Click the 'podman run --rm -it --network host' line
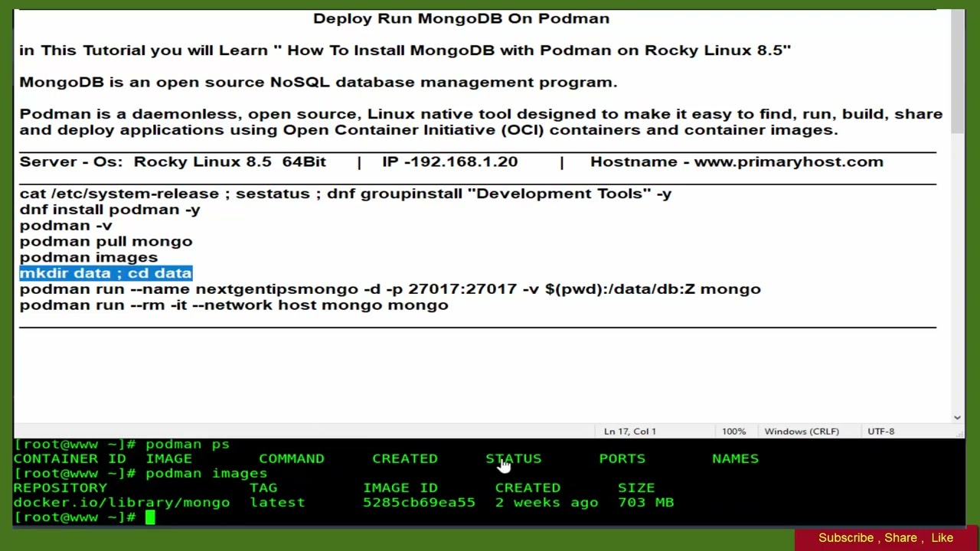980x551 pixels. point(234,305)
